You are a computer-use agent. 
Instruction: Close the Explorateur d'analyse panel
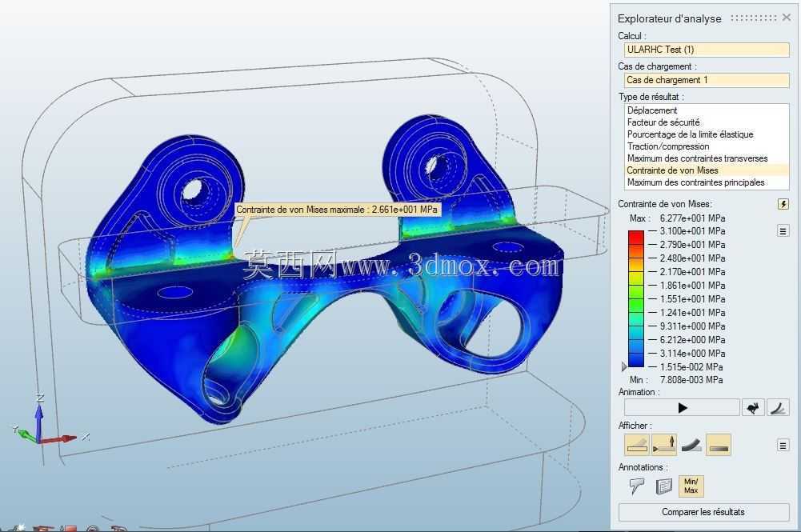click(x=786, y=18)
